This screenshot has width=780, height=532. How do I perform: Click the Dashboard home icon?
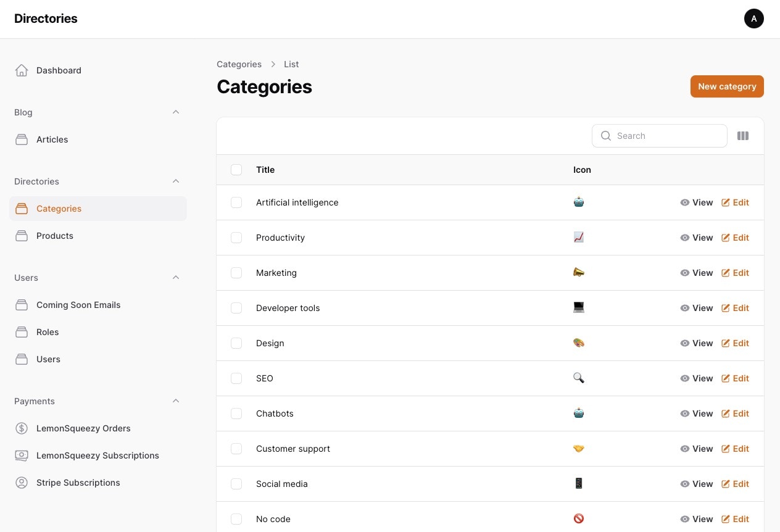point(22,70)
